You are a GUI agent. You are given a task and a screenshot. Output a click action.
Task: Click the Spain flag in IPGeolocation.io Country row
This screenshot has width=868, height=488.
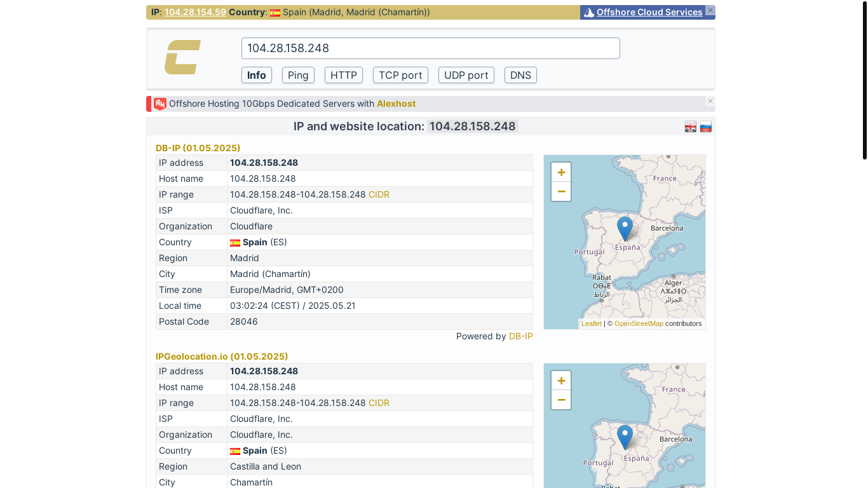click(235, 451)
